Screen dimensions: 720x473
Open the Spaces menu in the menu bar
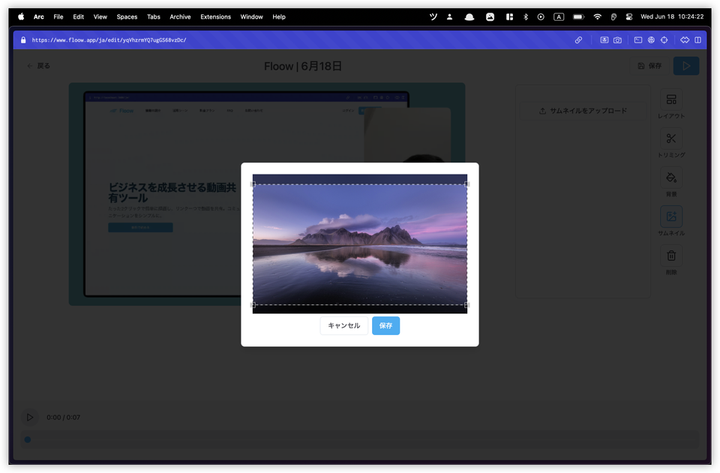pyautogui.click(x=127, y=17)
